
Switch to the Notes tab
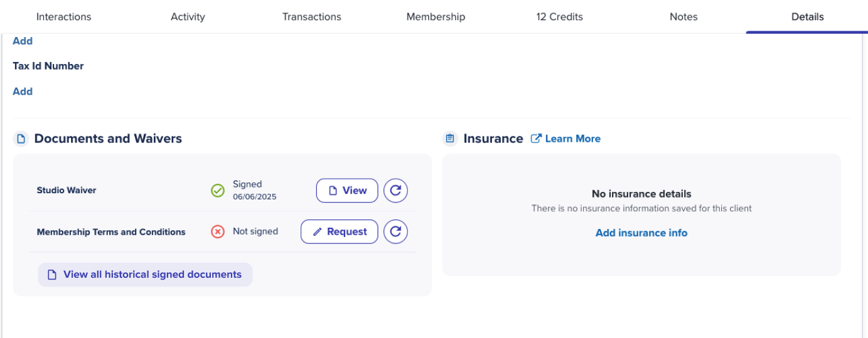(x=683, y=17)
